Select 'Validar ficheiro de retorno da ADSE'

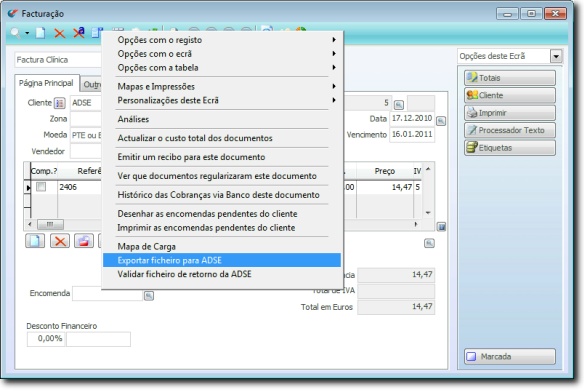[222, 274]
